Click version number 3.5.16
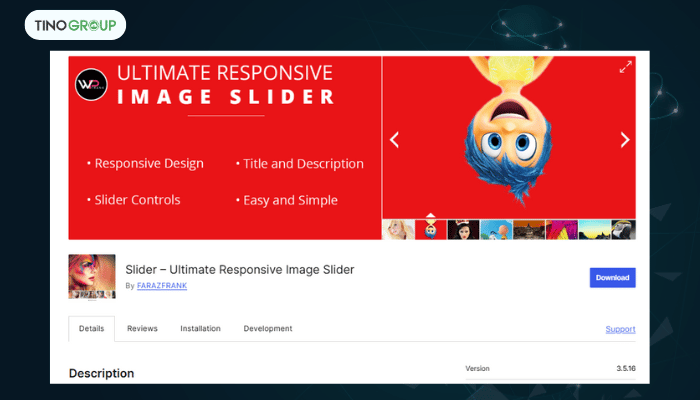This screenshot has width=700, height=400. (626, 368)
